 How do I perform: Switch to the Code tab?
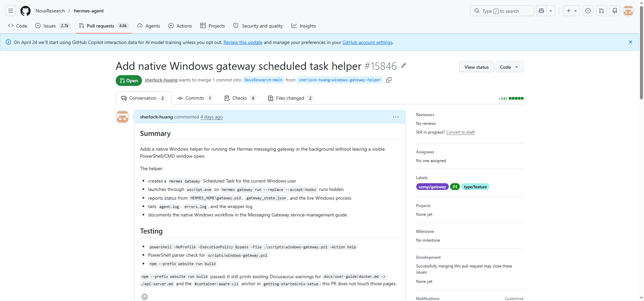(x=18, y=26)
